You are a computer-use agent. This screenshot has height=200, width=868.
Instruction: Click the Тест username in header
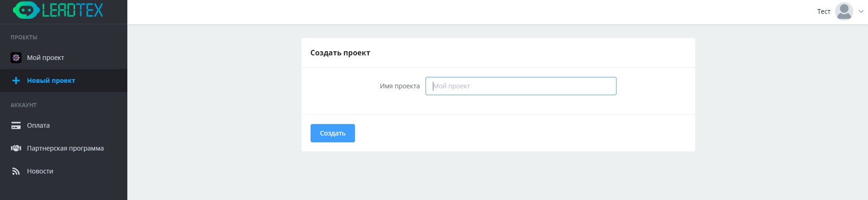(824, 11)
